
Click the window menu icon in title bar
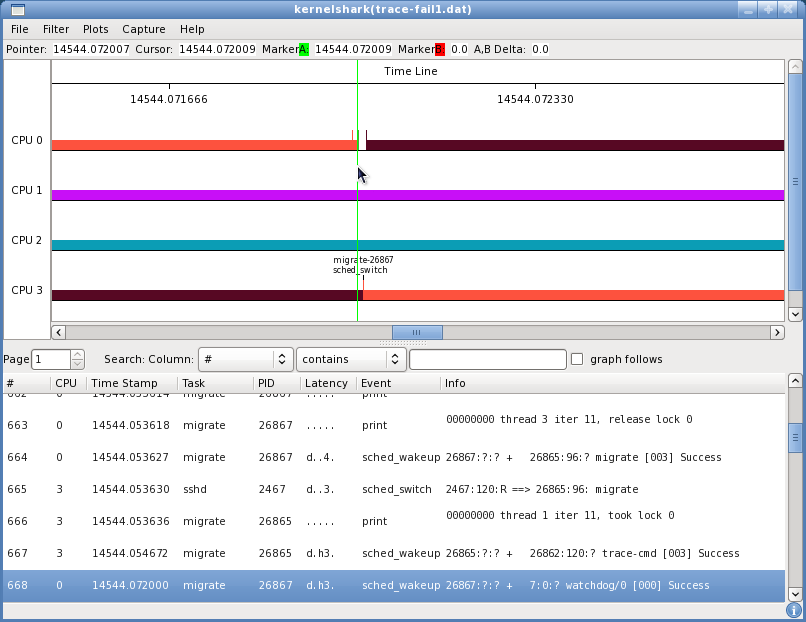coord(17,10)
